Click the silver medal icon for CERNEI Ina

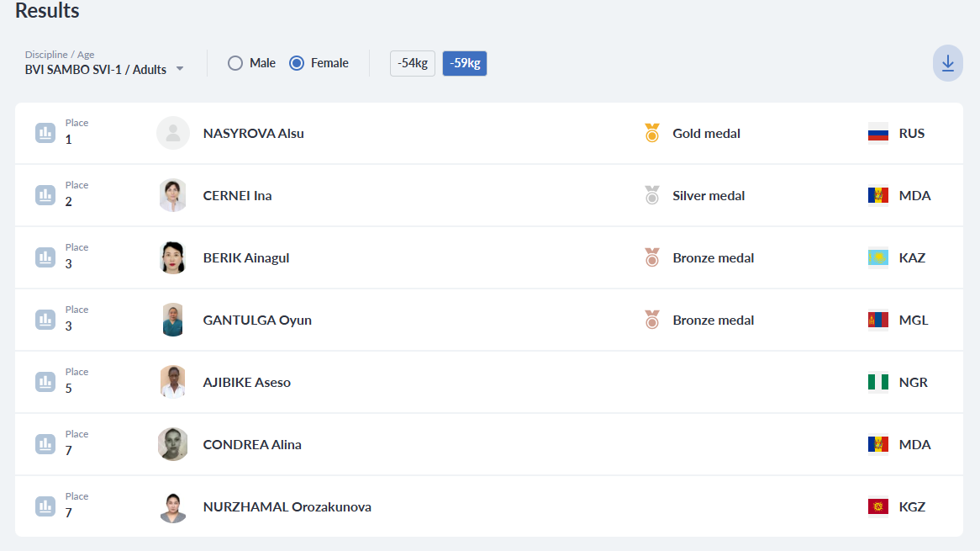coord(652,195)
